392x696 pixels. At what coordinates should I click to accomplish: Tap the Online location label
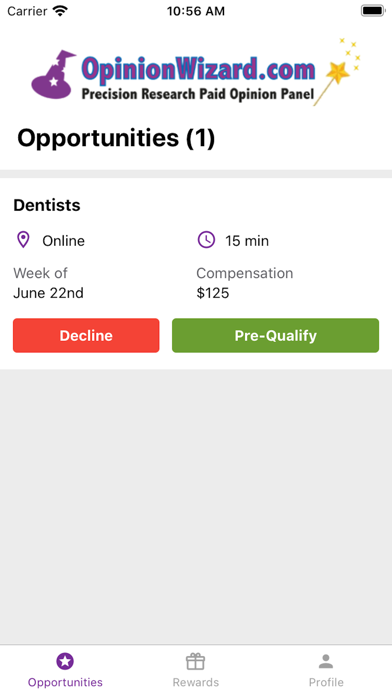[63, 241]
